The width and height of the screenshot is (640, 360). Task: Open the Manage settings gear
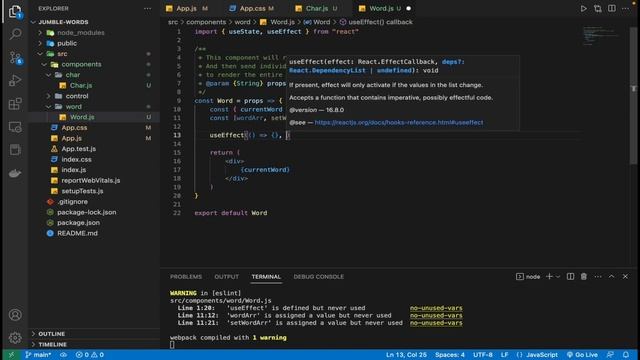(15, 338)
